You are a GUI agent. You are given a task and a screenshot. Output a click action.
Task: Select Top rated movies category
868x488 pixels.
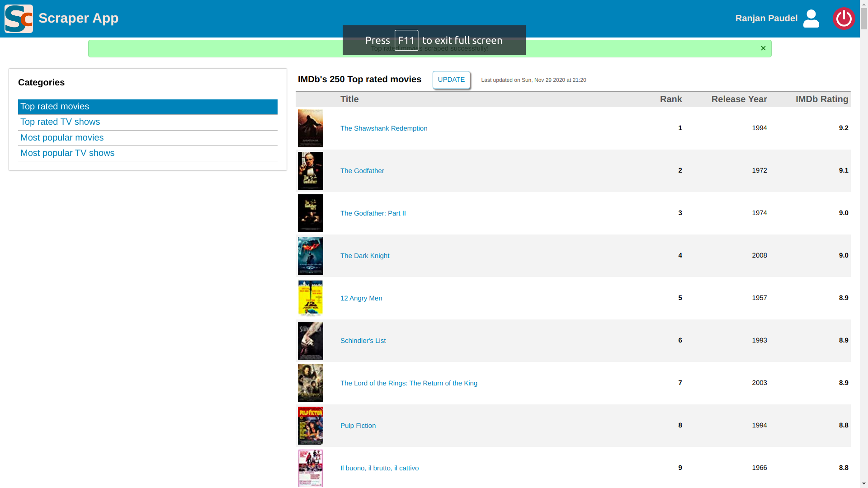[55, 107]
